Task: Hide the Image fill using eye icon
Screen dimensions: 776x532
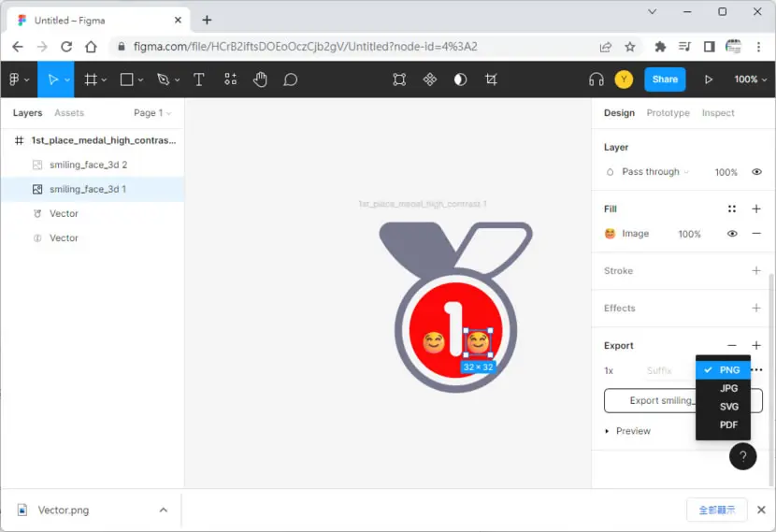Action: (x=732, y=234)
